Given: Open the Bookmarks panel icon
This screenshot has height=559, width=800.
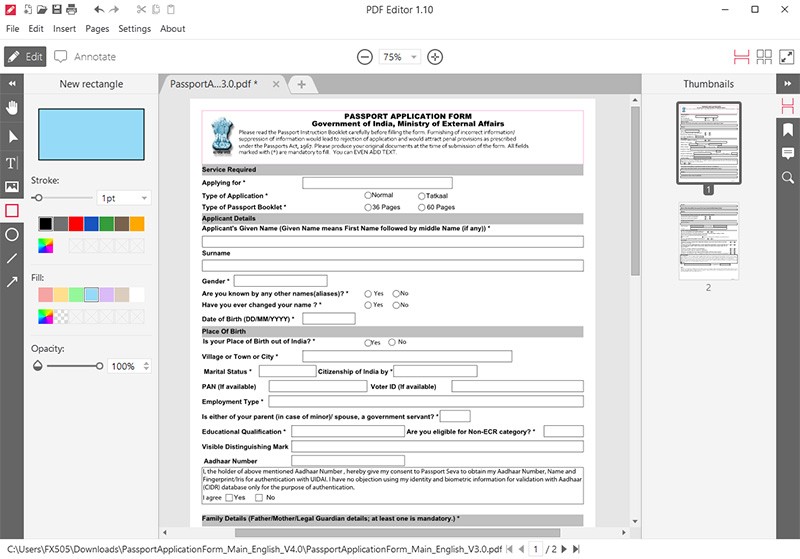Looking at the screenshot, I should tap(788, 130).
